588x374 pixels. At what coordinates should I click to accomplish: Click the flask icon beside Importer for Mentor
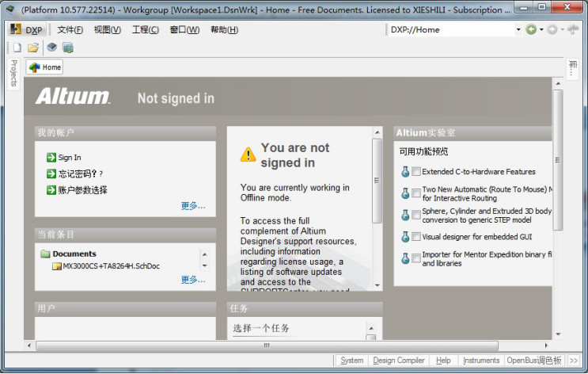[x=405, y=258]
